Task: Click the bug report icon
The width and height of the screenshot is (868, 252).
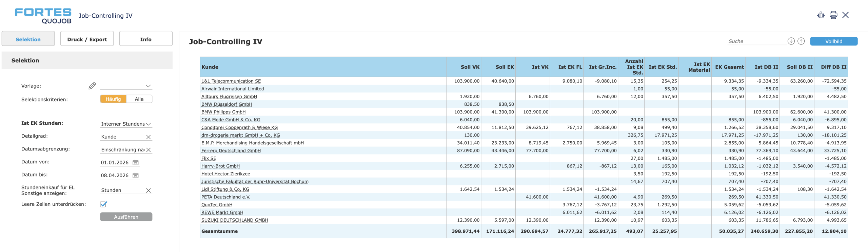Action: (x=821, y=15)
